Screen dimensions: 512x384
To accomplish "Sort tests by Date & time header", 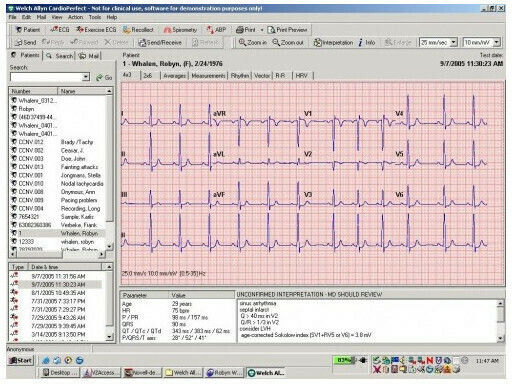I will point(65,267).
